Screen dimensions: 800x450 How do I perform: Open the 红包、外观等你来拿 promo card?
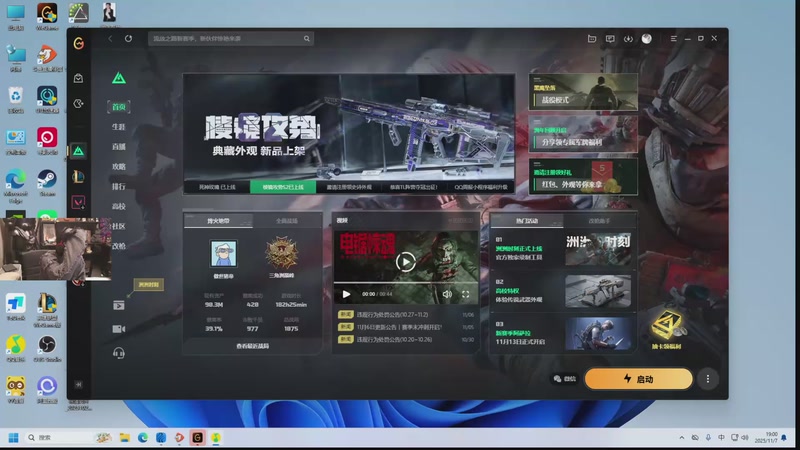(x=583, y=177)
